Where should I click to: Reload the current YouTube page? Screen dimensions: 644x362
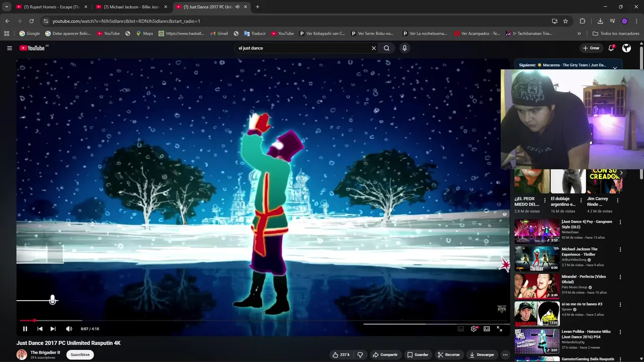tap(31, 21)
